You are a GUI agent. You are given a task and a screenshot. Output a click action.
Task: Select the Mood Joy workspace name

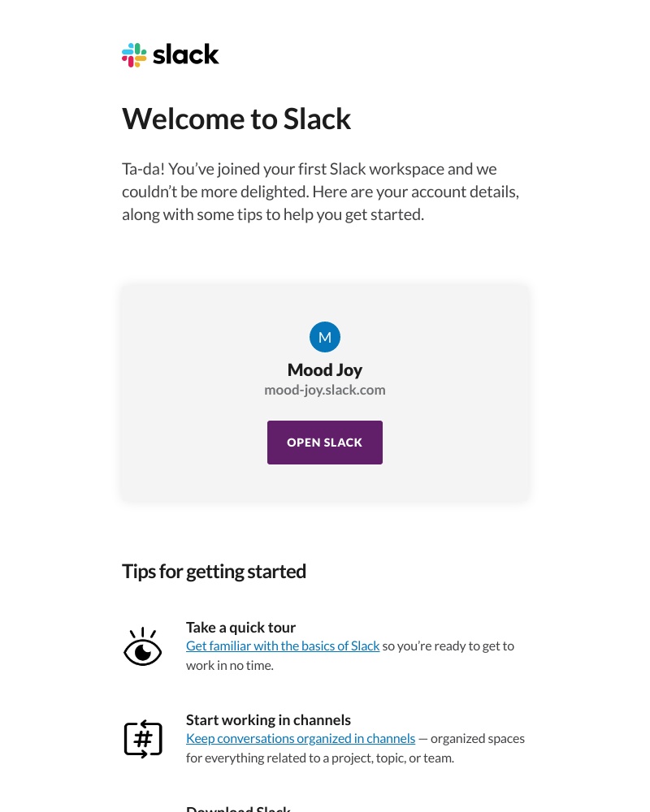[325, 369]
